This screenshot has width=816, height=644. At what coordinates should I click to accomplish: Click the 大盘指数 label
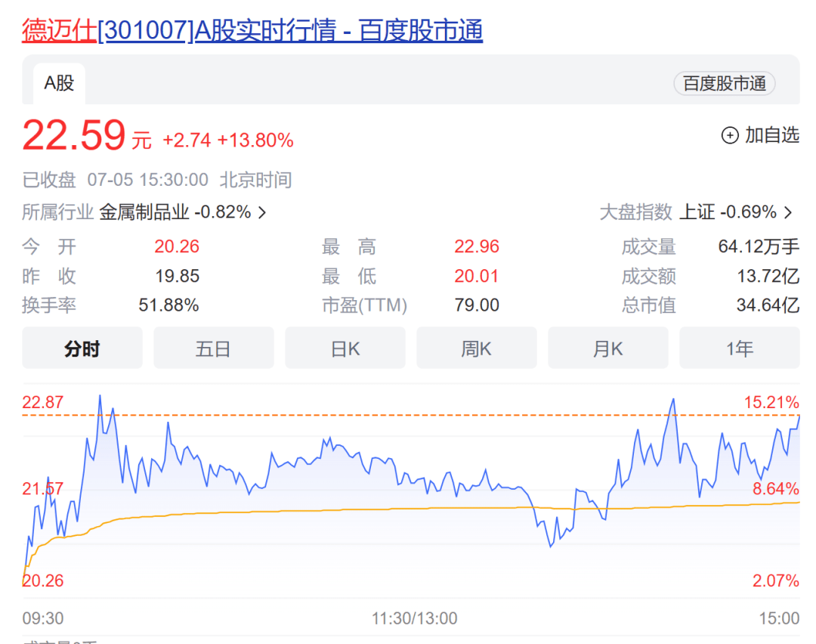pos(636,212)
